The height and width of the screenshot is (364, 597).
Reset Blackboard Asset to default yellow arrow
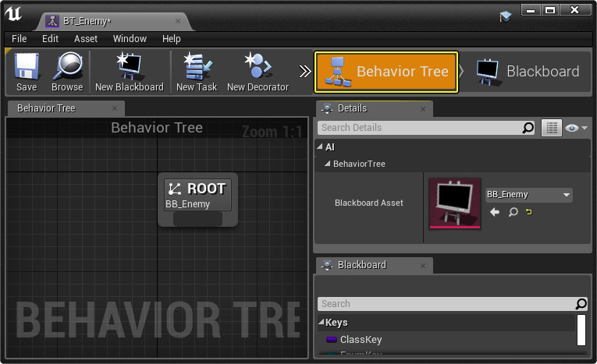click(529, 211)
